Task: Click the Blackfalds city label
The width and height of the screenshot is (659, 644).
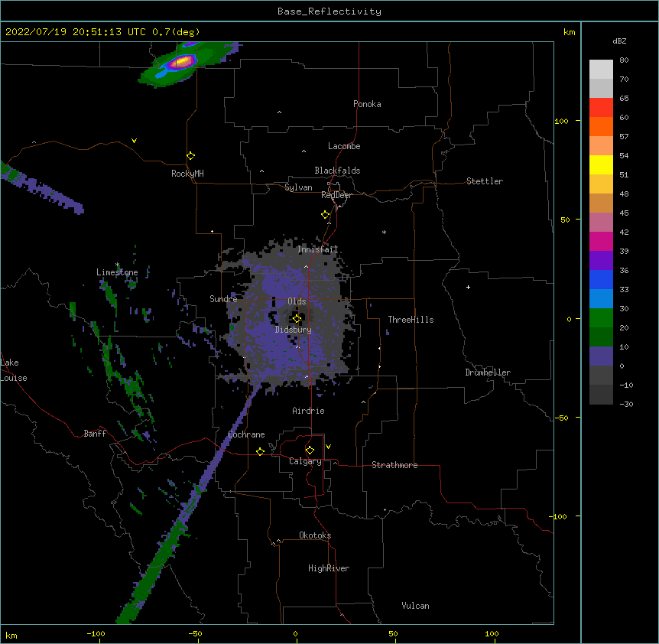Action: pyautogui.click(x=337, y=171)
